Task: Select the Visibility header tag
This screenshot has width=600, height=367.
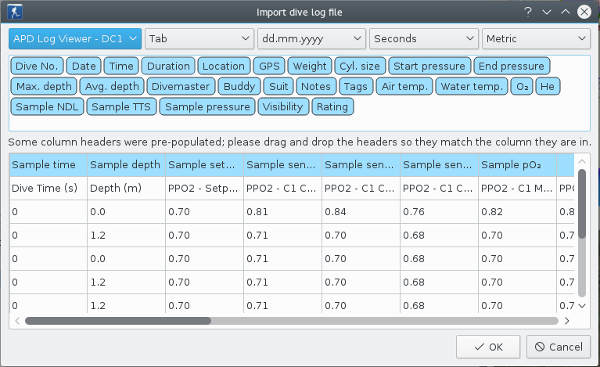Action: pyautogui.click(x=283, y=107)
